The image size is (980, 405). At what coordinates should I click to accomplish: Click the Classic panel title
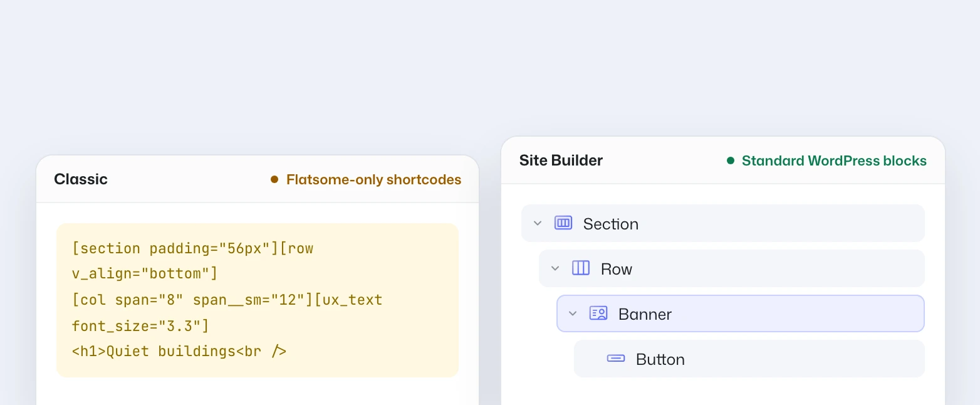(x=81, y=179)
